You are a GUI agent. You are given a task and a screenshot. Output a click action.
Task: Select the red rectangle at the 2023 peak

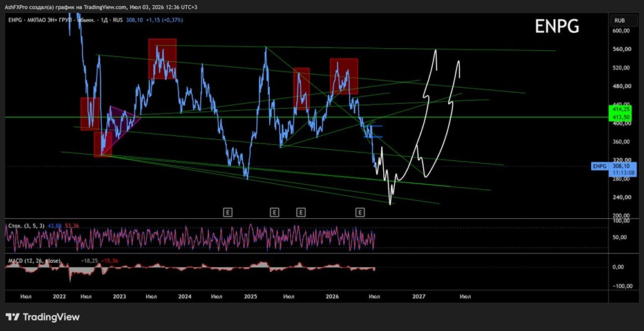(x=162, y=59)
